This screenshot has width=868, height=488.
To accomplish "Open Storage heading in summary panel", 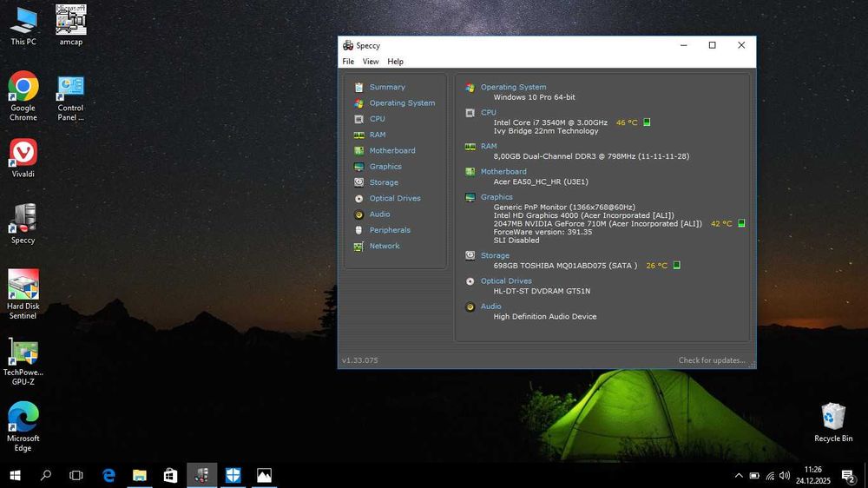I will point(495,256).
